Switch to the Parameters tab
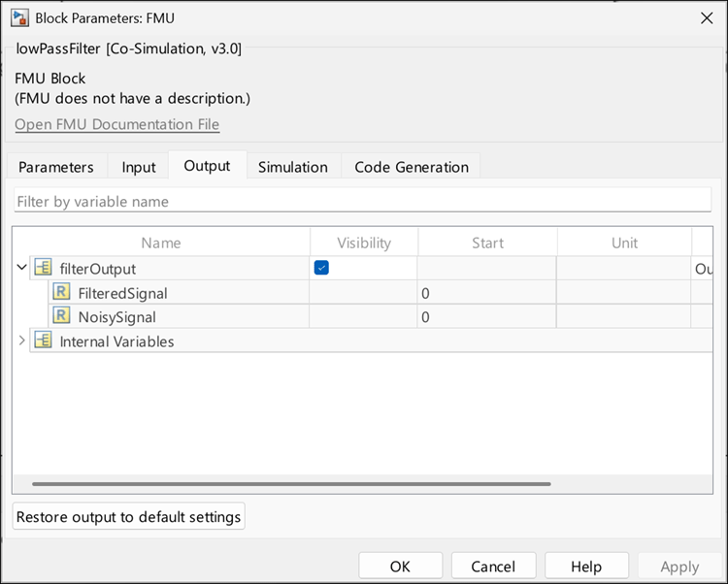Image resolution: width=728 pixels, height=584 pixels. click(x=56, y=167)
